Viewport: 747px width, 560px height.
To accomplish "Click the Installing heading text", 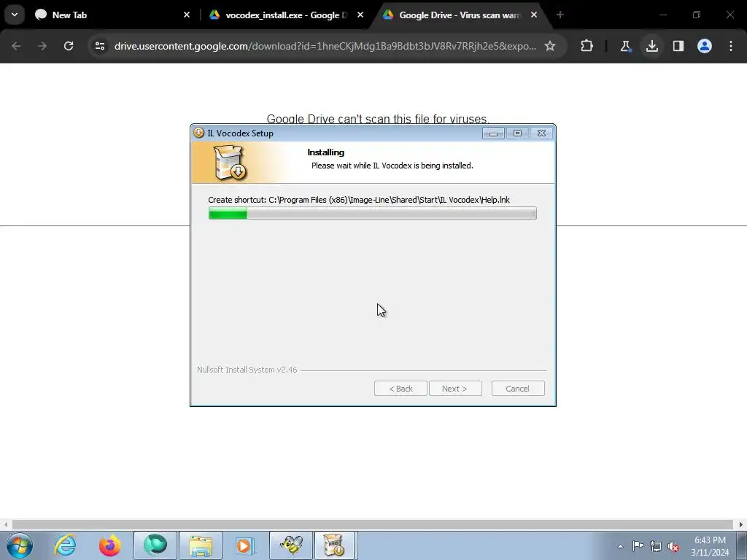I will [326, 152].
